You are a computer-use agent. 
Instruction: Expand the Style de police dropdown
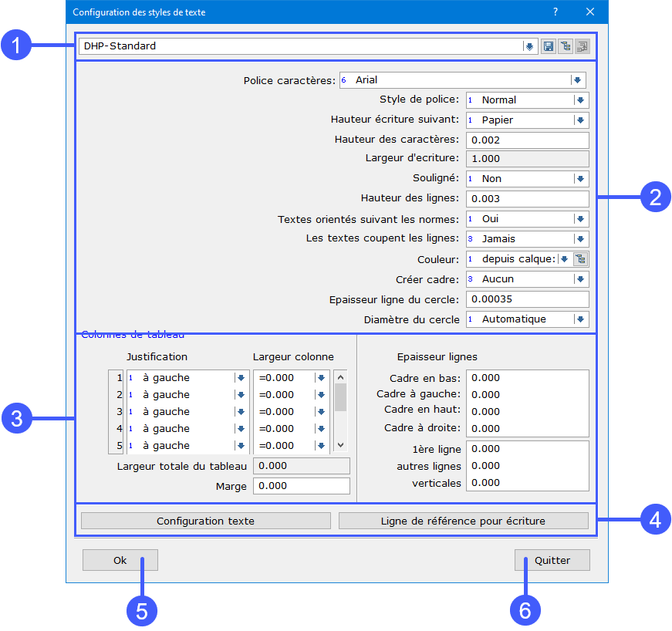click(579, 100)
